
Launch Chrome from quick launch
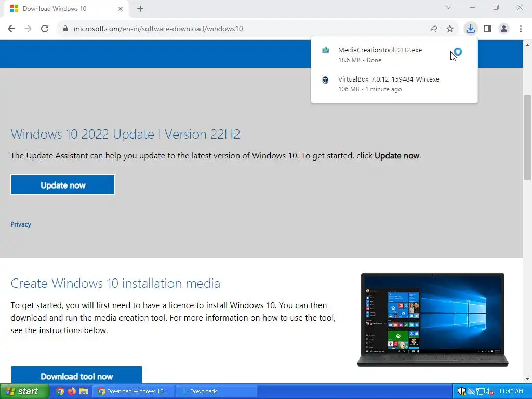(60, 391)
